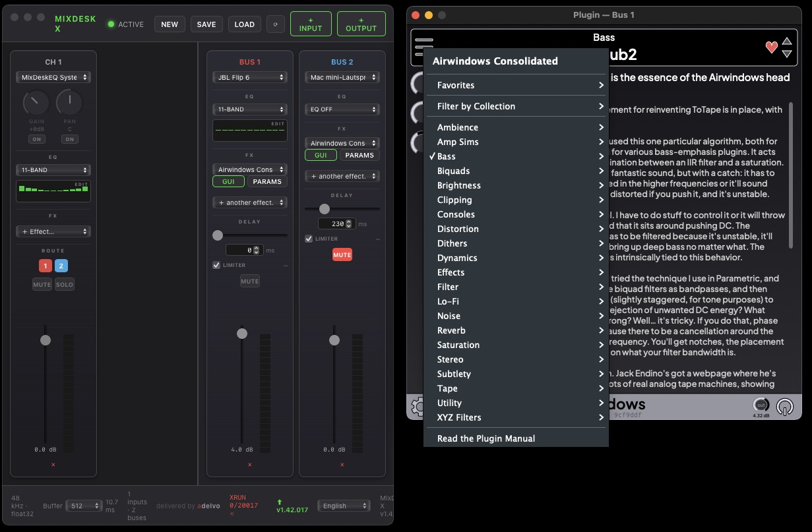
Task: Open the English language dropdown
Action: pos(344,506)
